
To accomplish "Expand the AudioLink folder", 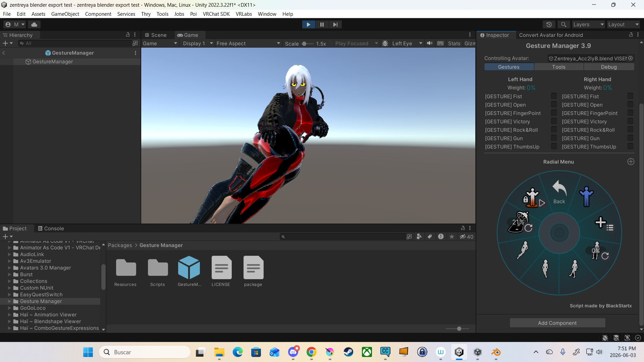I will pyautogui.click(x=9, y=254).
